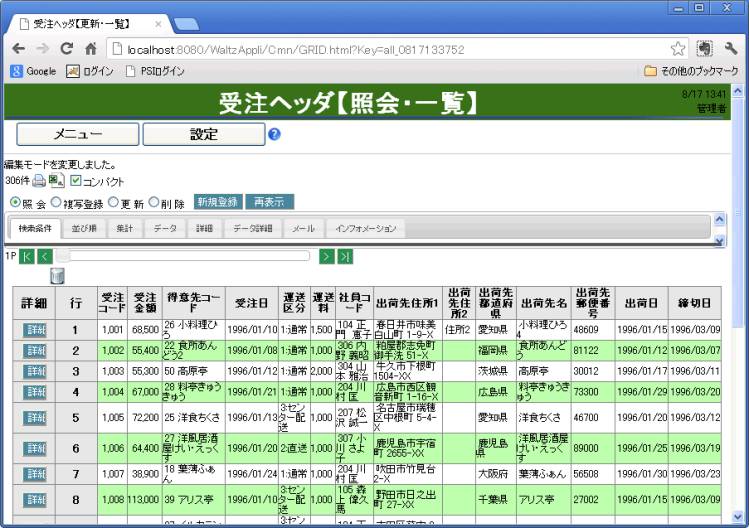Viewport: 749px width, 528px height.
Task: Select the 更新 radio button
Action: (113, 202)
